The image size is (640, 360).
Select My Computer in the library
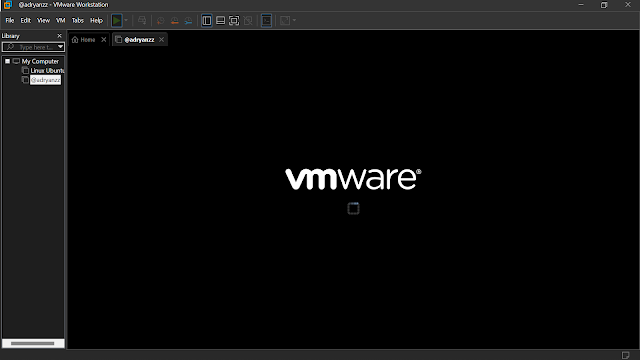40,61
